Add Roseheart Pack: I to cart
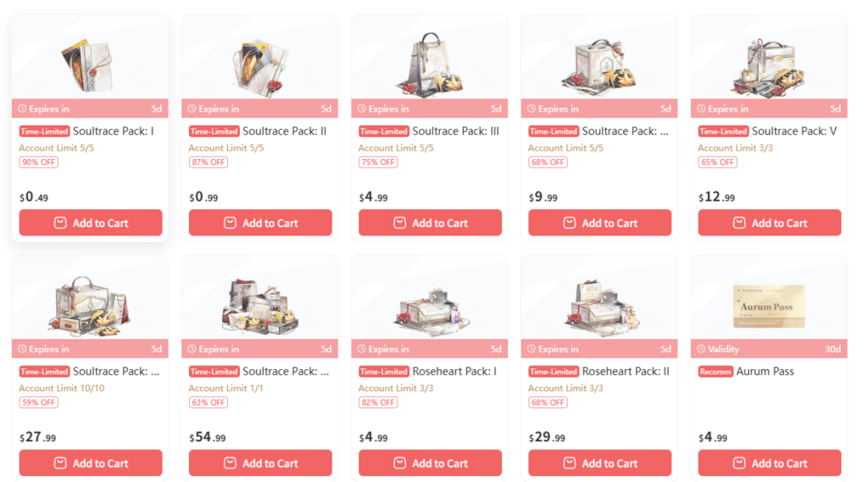868x482 pixels. click(x=430, y=463)
